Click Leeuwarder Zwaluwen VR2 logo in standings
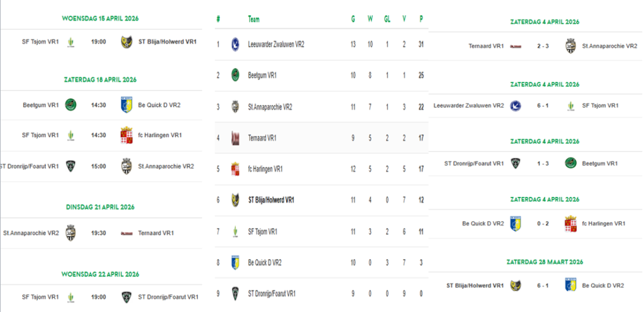The width and height of the screenshot is (644, 312). click(235, 44)
